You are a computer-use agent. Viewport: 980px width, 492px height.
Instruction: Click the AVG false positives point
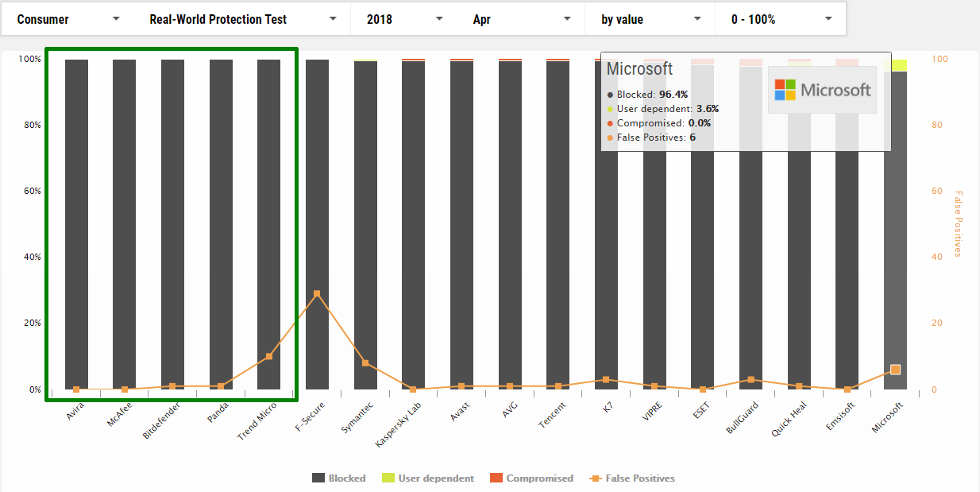(x=510, y=386)
